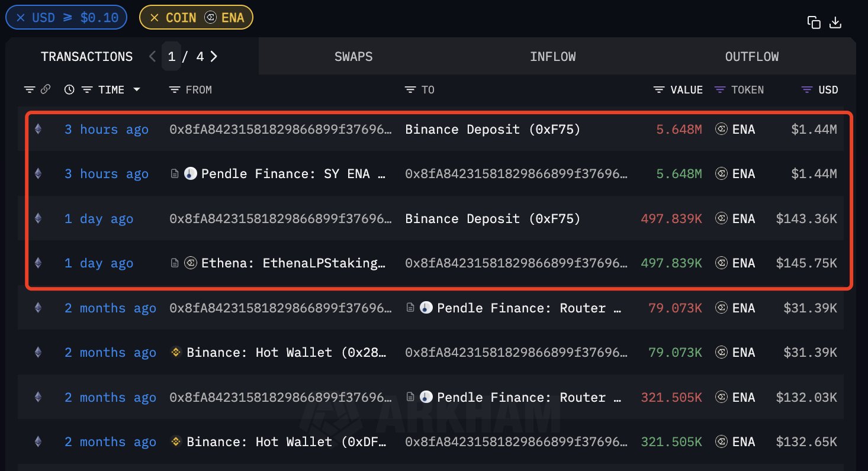868x471 pixels.
Task: Click Binance: Hot Wallet (0x28…) sender
Action: tap(287, 352)
